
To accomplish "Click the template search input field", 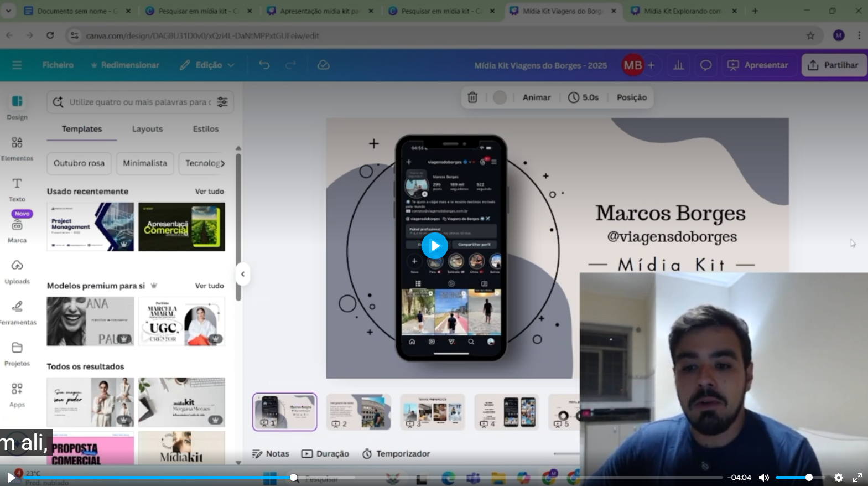I will pos(140,102).
